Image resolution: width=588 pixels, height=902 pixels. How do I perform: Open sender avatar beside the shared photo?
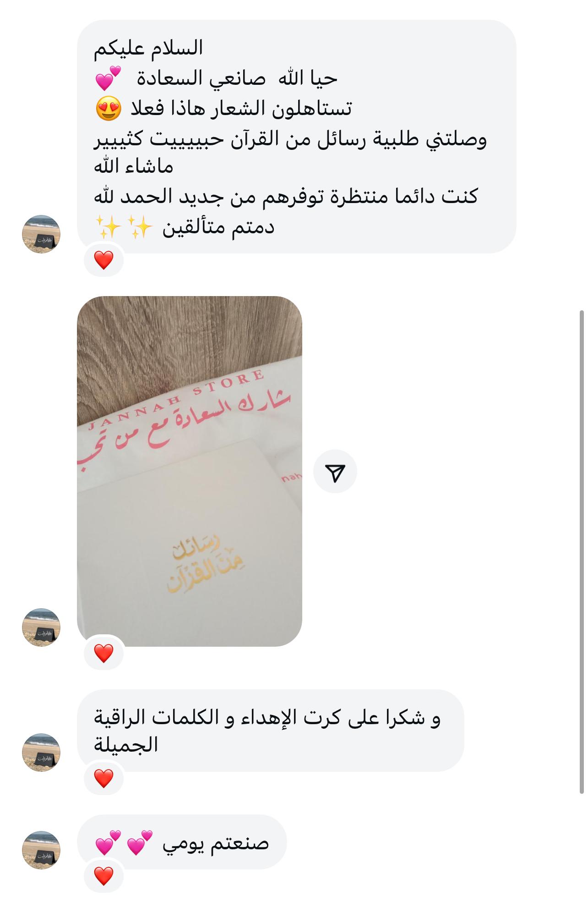point(41,627)
